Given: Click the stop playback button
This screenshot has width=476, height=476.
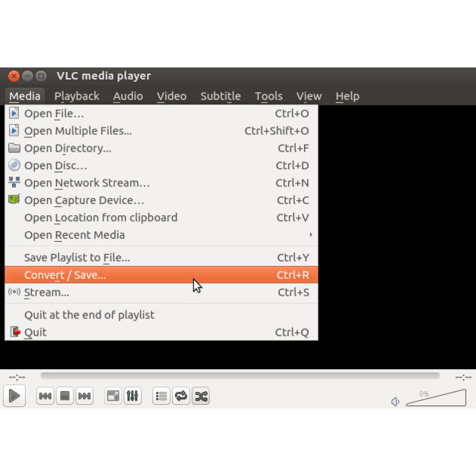Looking at the screenshot, I should click(64, 396).
